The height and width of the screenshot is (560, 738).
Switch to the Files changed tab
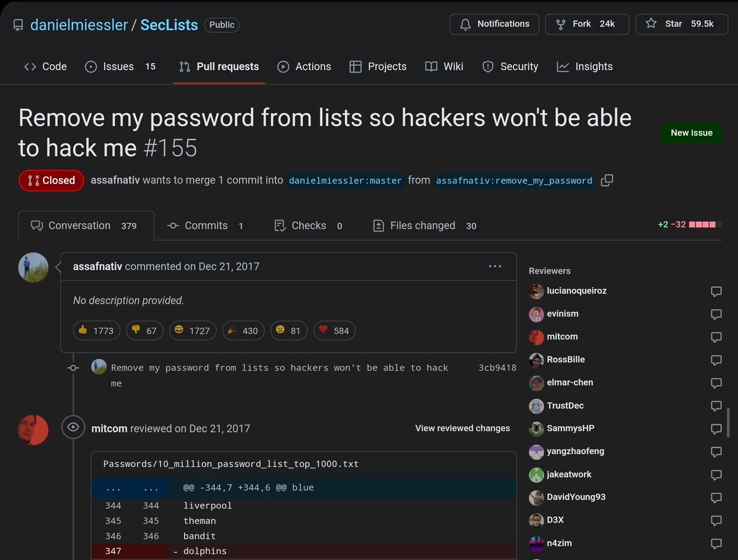(x=426, y=226)
